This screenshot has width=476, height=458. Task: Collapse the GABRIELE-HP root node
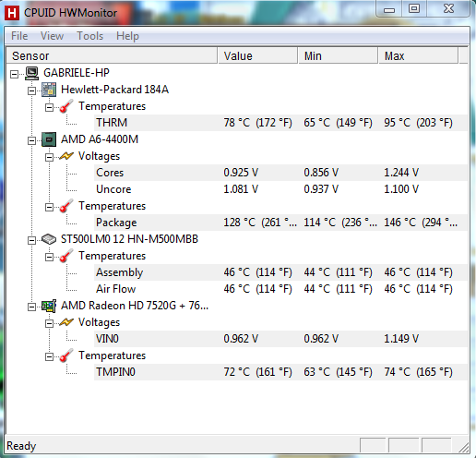pyautogui.click(x=14, y=74)
